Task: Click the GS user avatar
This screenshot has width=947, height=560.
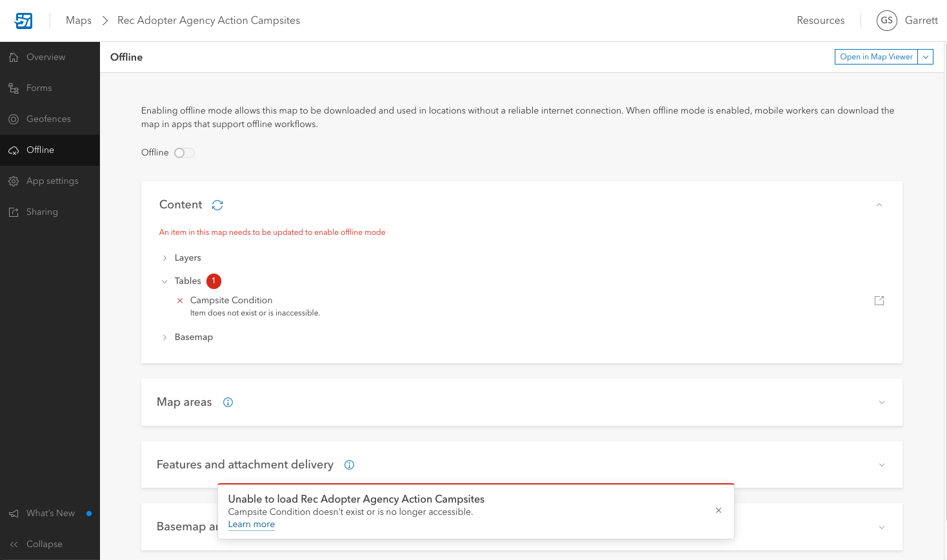Action: [887, 21]
